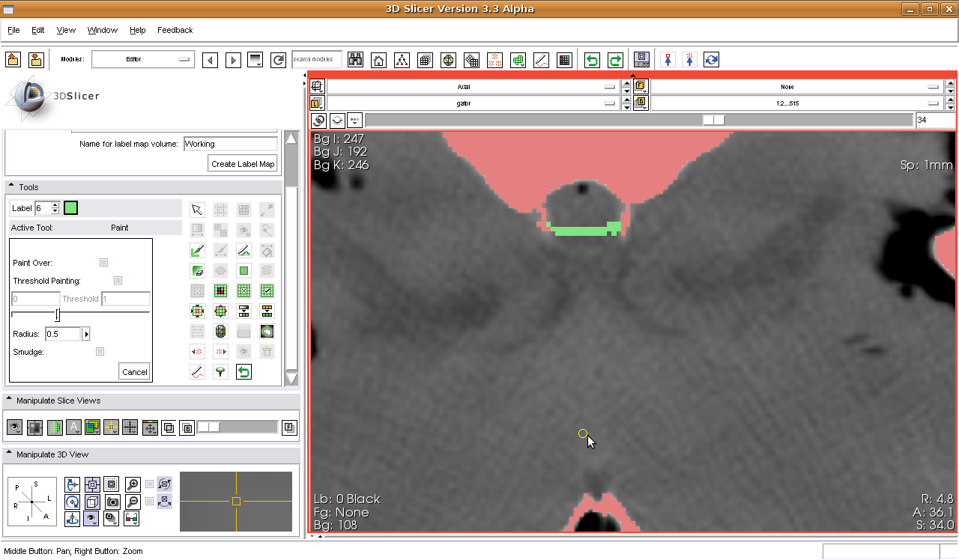Toggle the slice visibility icon in viewer header
This screenshot has height=560, width=959.
click(337, 120)
